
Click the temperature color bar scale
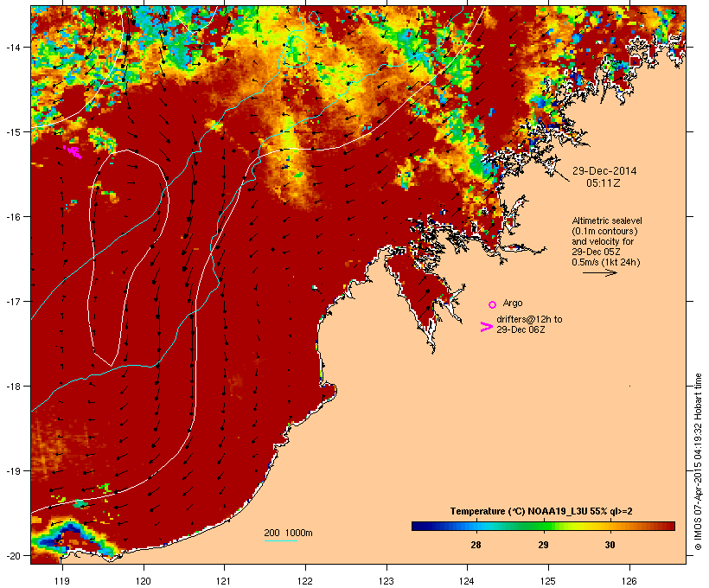point(543,526)
